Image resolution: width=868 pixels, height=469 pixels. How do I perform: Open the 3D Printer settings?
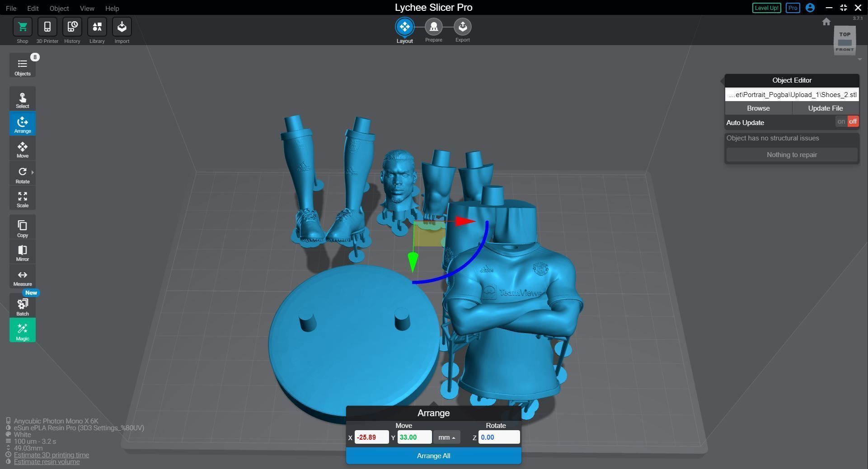(47, 27)
